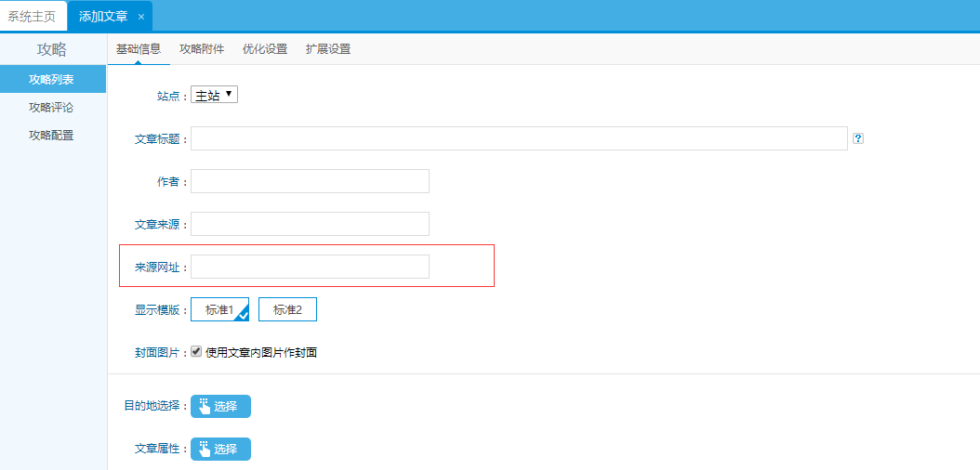Focus the 文章来源 input box
Viewport: 980px width, 470px height.
(310, 224)
